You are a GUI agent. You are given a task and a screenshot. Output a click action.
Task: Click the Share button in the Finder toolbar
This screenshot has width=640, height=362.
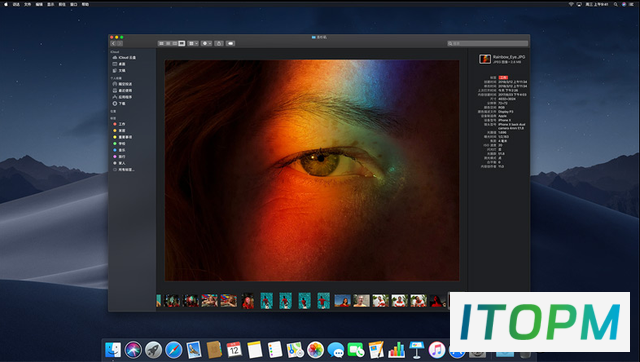click(219, 43)
